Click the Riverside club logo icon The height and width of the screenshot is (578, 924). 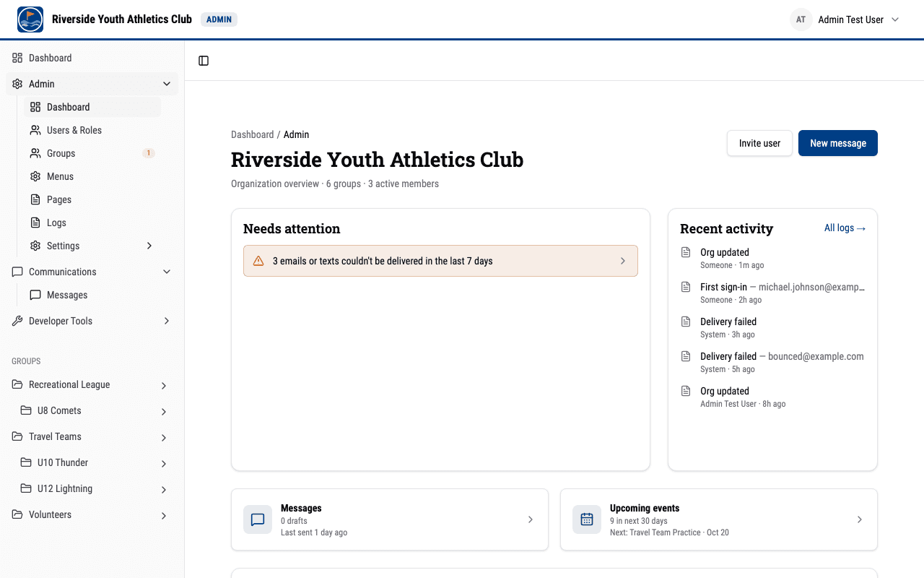(x=30, y=20)
